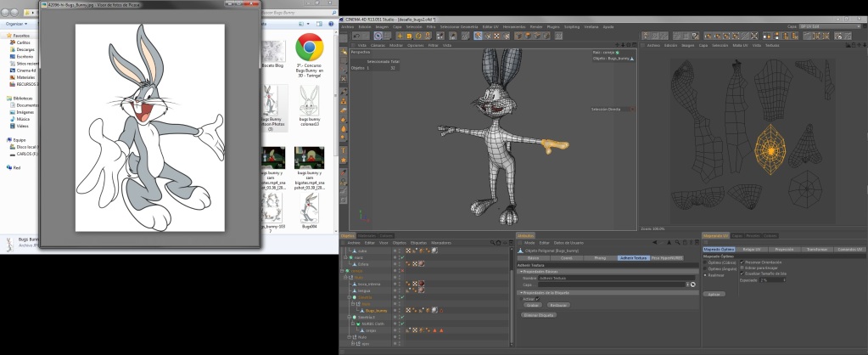Viewport: 868px width, 355px height.
Task: Click the Nombre input field
Action: click(x=616, y=278)
